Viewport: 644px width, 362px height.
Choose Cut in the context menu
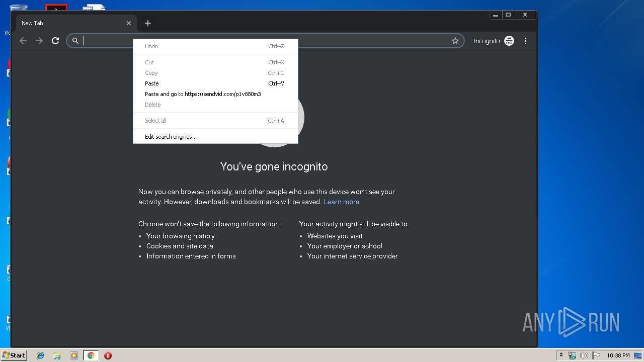pos(215,62)
